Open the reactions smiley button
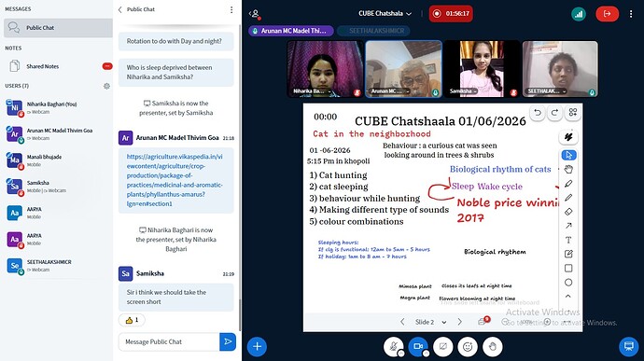This screenshot has width=644, height=361. (x=468, y=347)
